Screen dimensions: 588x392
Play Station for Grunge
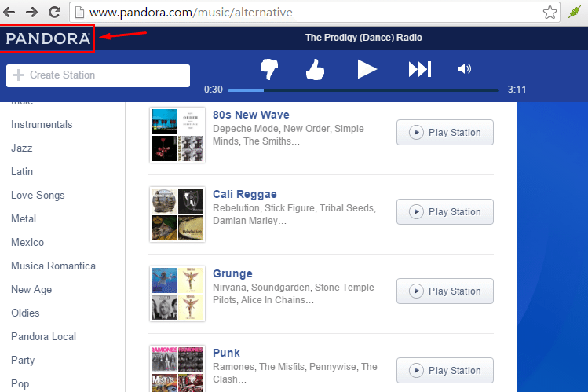pyautogui.click(x=445, y=291)
